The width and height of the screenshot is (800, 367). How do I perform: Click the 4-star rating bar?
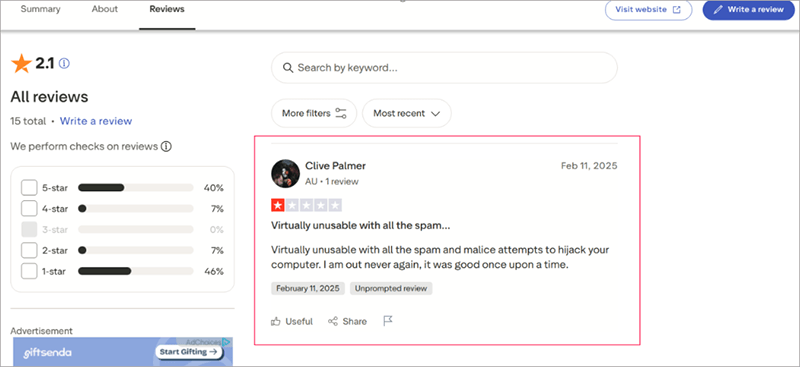[x=136, y=209]
